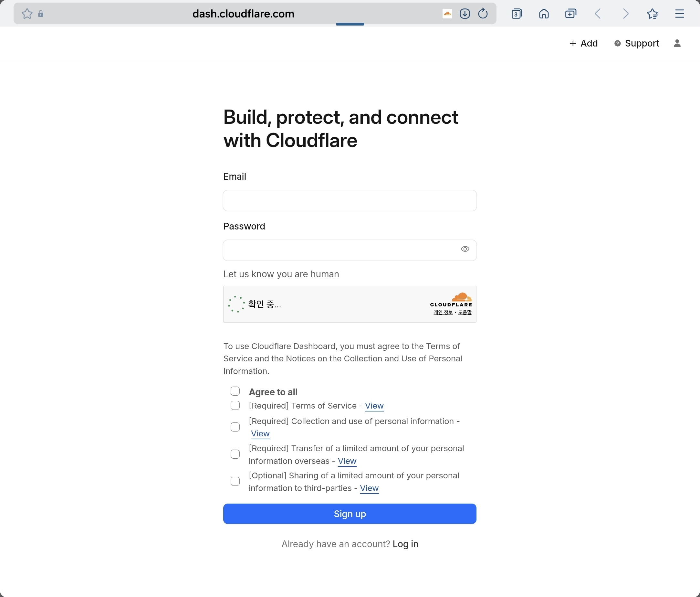Click the Log in link
Screen dimensions: 700x597
click(405, 544)
